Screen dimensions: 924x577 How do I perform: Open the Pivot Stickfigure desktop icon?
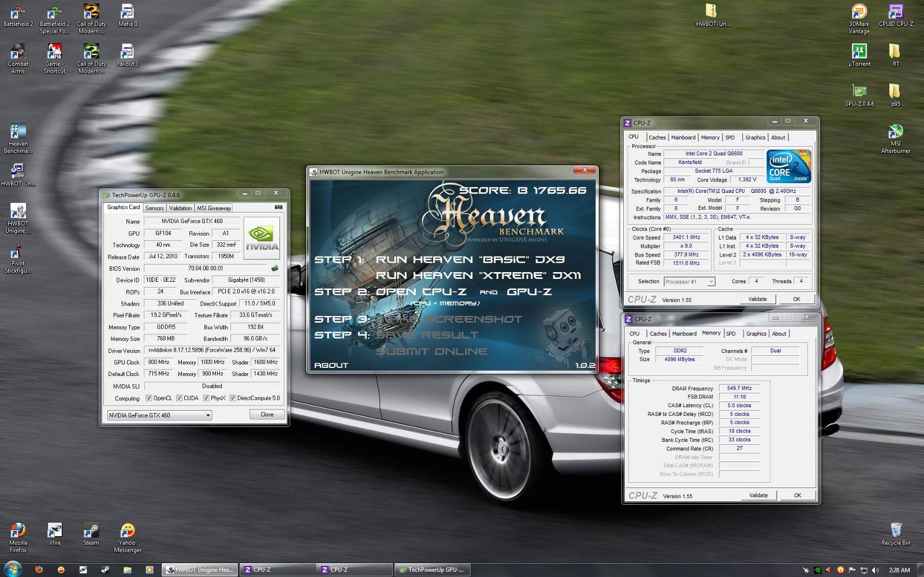click(18, 259)
